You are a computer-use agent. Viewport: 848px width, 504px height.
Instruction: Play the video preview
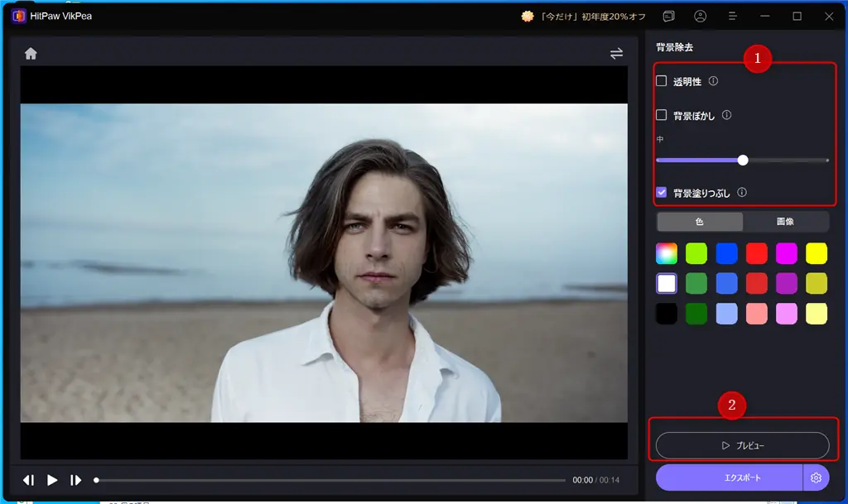(x=52, y=480)
